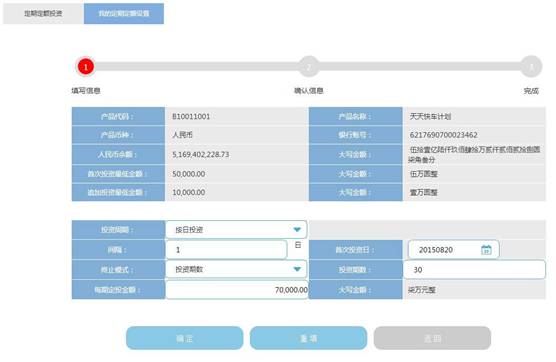Click the grey step 2 circle
Screen dimensions: 556x362
(309, 66)
